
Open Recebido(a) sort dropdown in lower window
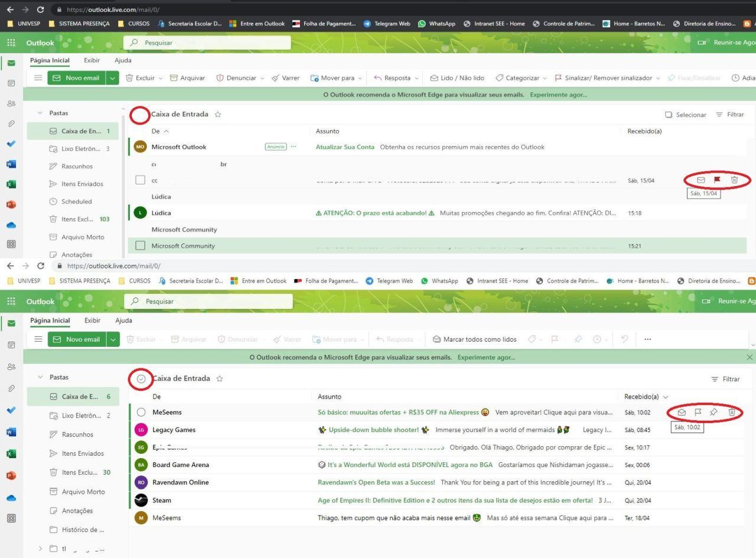tap(666, 397)
